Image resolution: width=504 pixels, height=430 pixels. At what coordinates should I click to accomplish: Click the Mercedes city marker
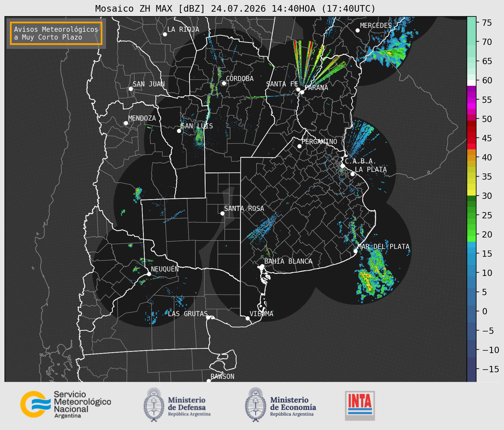point(357,31)
